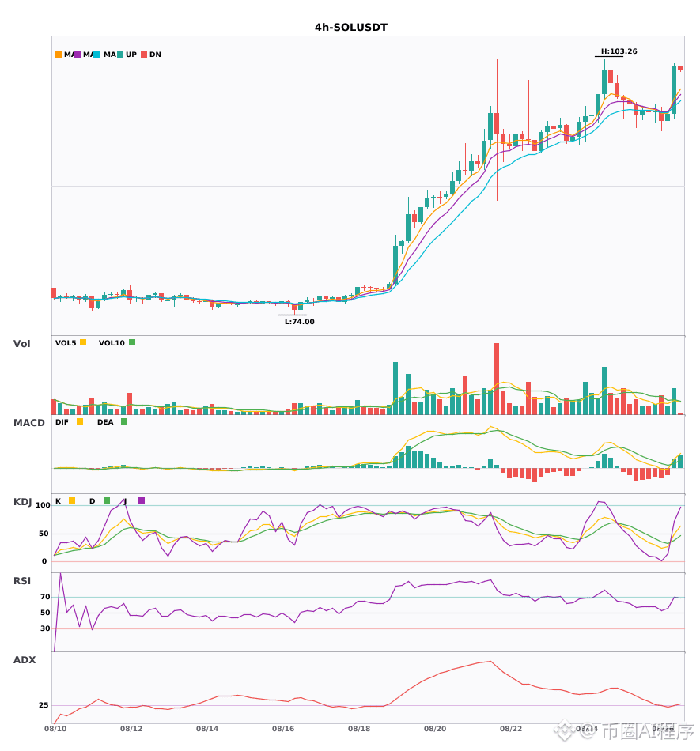The image size is (700, 751).
Task: Click the ADX axis value 25
Action: click(44, 705)
